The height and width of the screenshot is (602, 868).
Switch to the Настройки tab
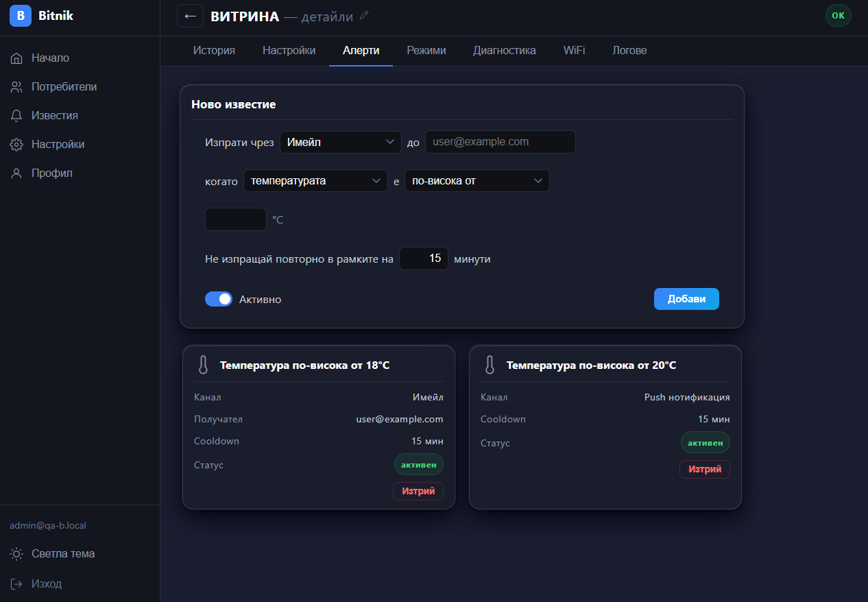point(289,51)
